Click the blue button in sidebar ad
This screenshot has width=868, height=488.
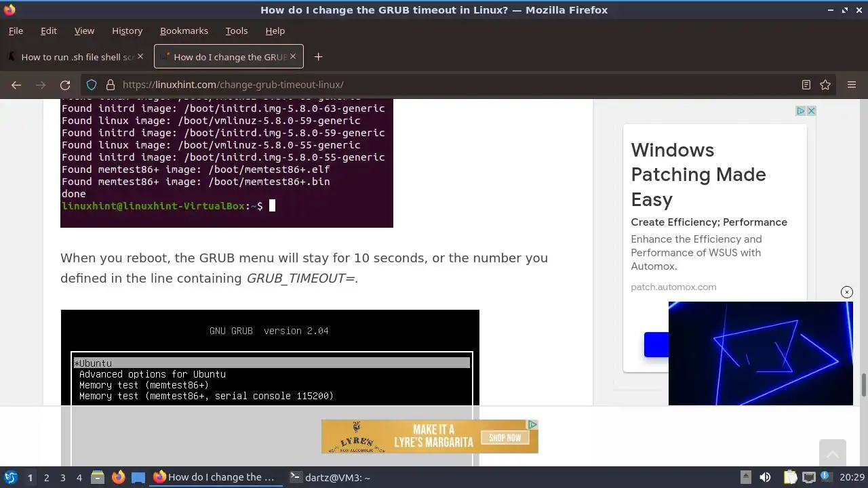pos(656,345)
